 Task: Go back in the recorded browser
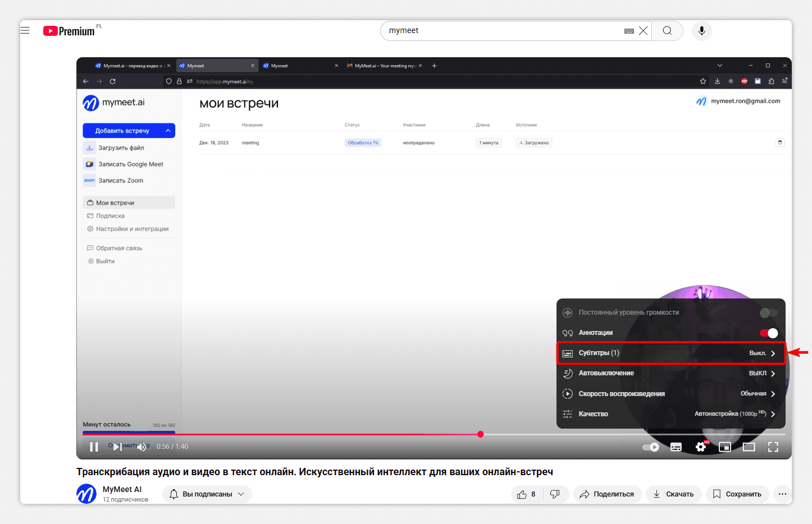(x=86, y=81)
